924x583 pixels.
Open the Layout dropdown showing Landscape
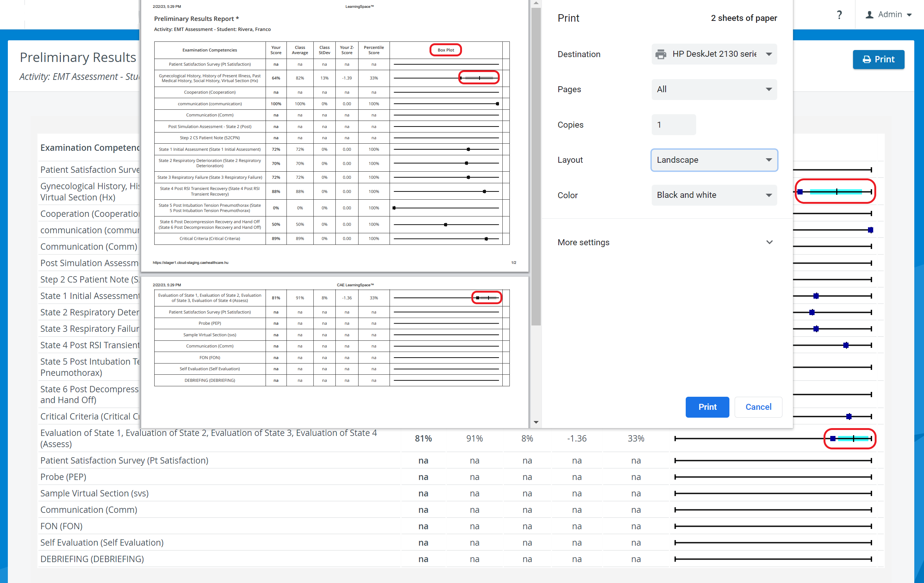(x=714, y=160)
